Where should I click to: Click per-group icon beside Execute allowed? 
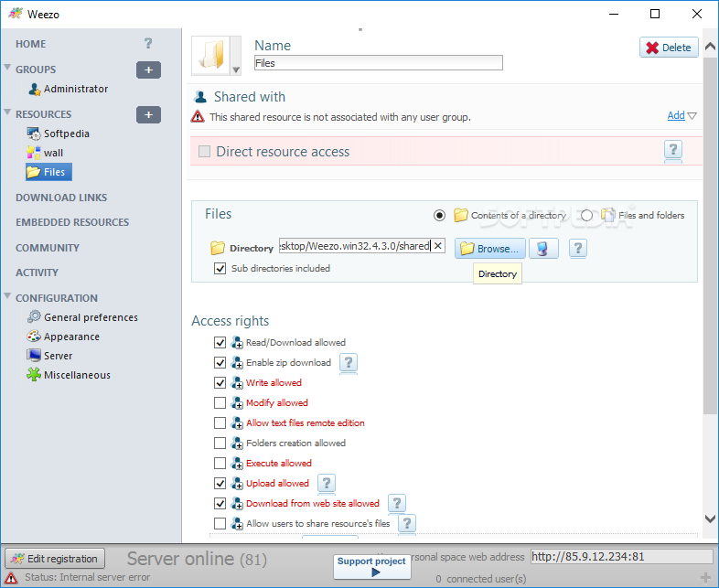point(237,464)
